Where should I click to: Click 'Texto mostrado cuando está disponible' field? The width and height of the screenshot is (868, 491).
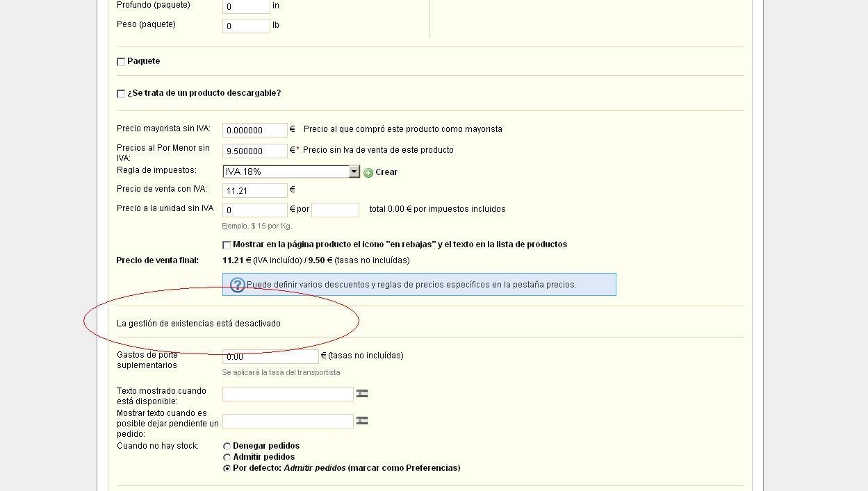coord(288,394)
